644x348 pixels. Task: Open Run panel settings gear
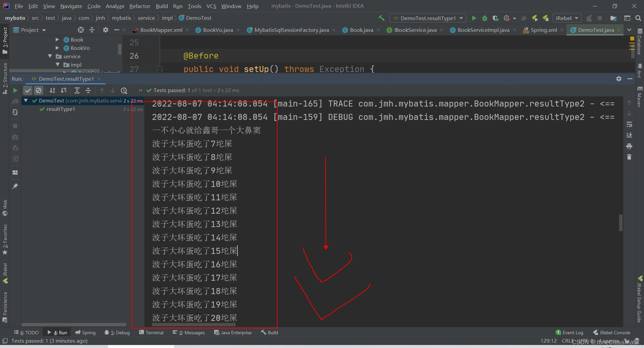pos(619,79)
